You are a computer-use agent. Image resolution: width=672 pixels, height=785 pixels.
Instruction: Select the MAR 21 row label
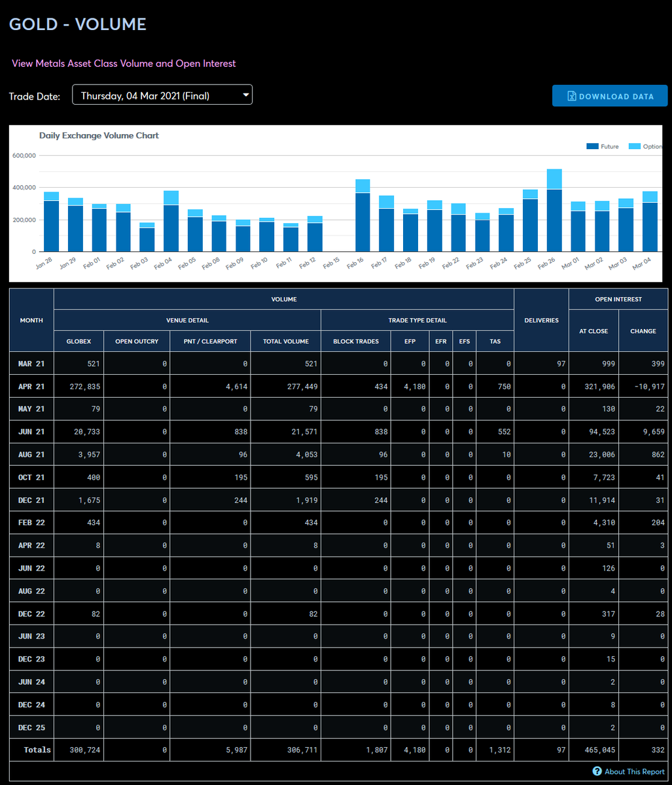tap(31, 364)
